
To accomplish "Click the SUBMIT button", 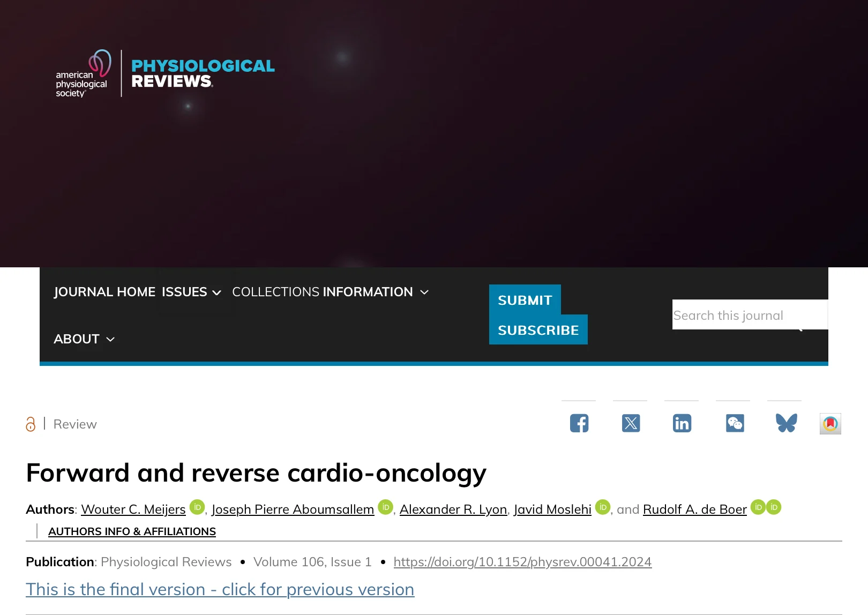I will tap(524, 300).
